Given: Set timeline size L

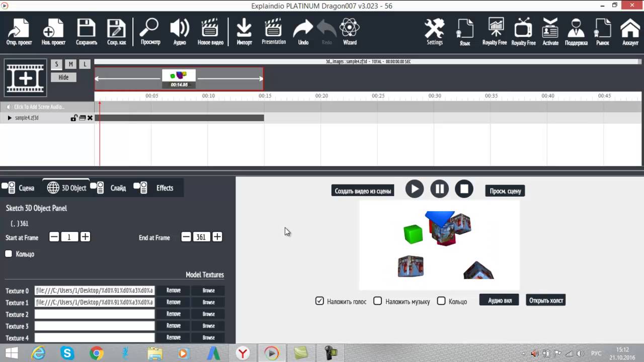Looking at the screenshot, I should tap(85, 64).
